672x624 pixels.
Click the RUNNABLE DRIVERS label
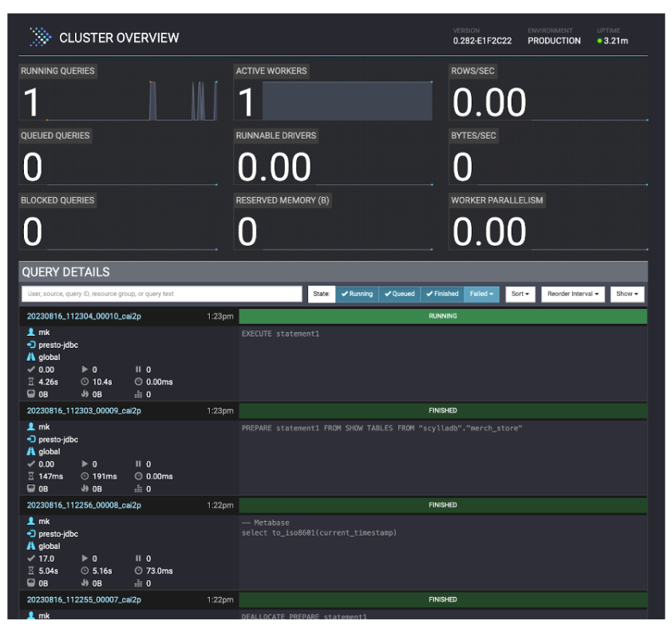(x=276, y=136)
